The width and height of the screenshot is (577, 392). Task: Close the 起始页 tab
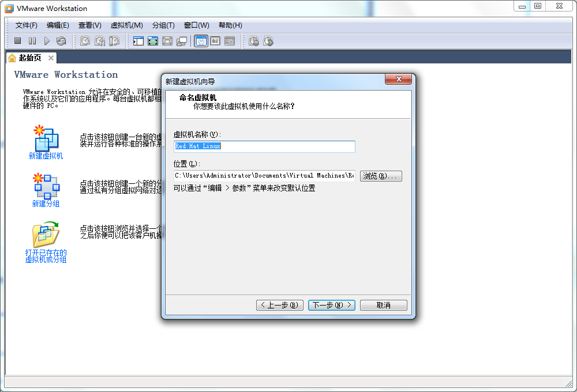point(51,58)
